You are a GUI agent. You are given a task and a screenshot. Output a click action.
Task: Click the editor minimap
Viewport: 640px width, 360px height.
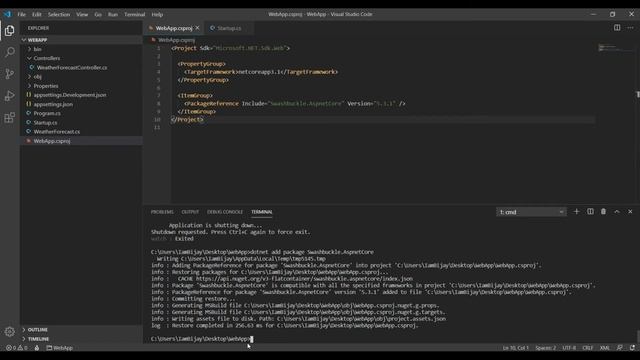pyautogui.click(x=616, y=49)
